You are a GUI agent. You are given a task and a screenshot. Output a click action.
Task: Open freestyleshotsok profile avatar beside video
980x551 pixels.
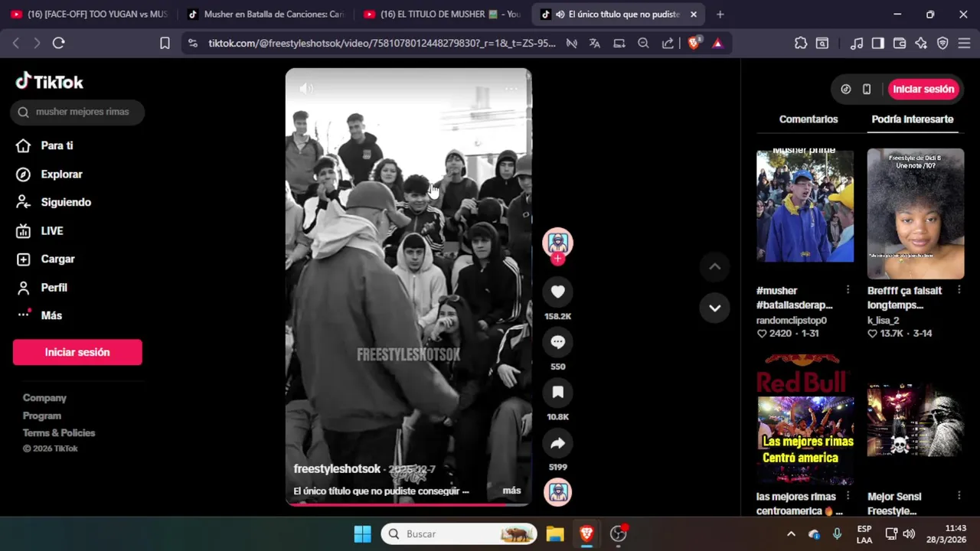557,243
